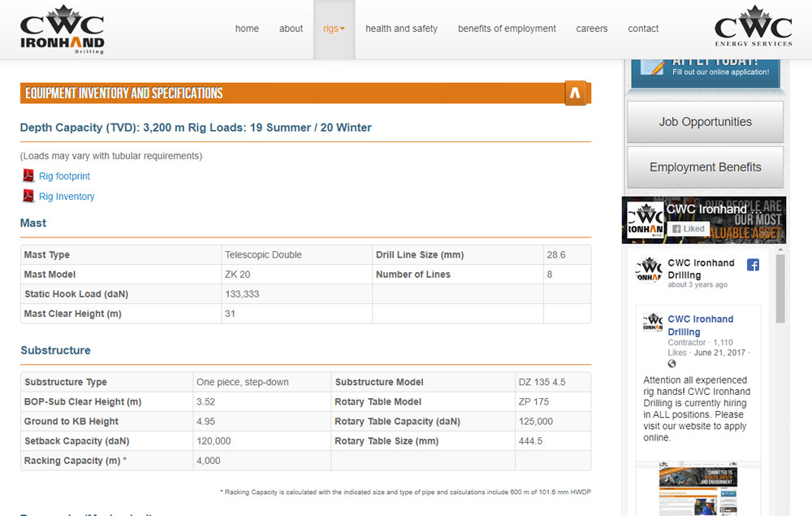
Task: Click CWC Ironhand Drilling feed header name
Action: (x=701, y=269)
